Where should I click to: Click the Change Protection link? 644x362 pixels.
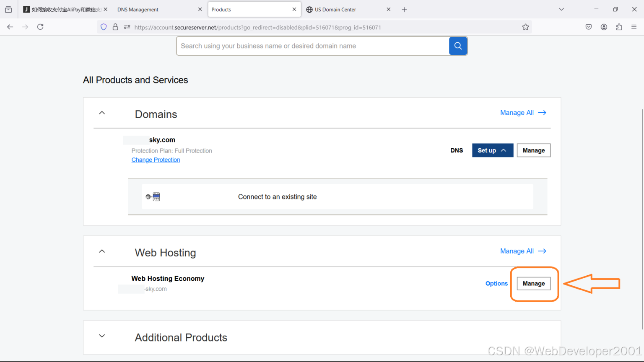(156, 160)
